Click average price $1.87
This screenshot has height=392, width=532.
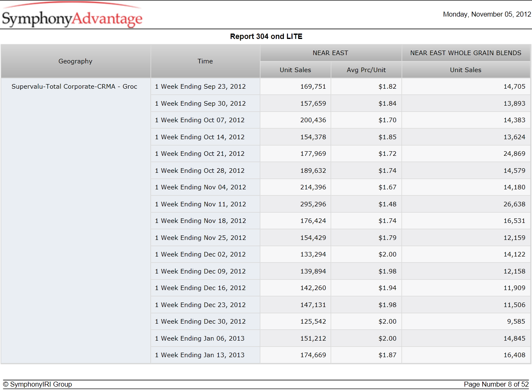point(387,355)
